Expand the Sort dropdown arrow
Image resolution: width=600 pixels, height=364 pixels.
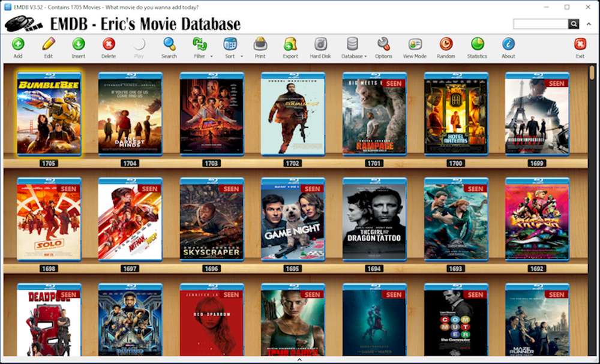[x=242, y=56]
